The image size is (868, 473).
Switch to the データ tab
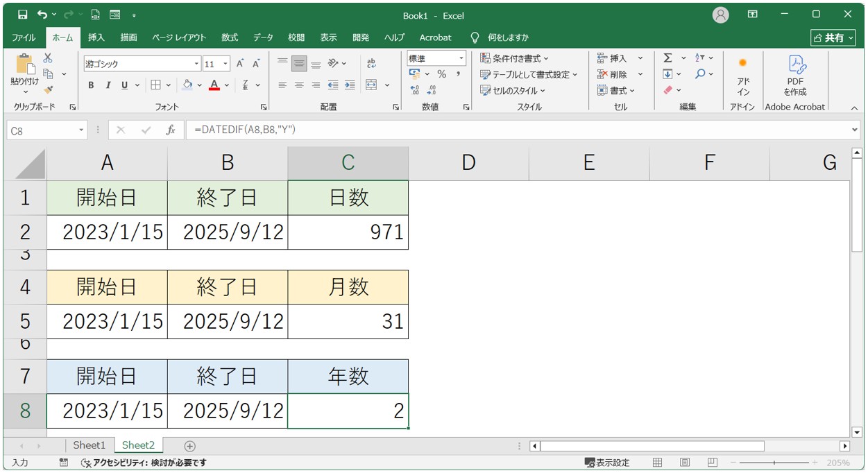click(x=263, y=37)
